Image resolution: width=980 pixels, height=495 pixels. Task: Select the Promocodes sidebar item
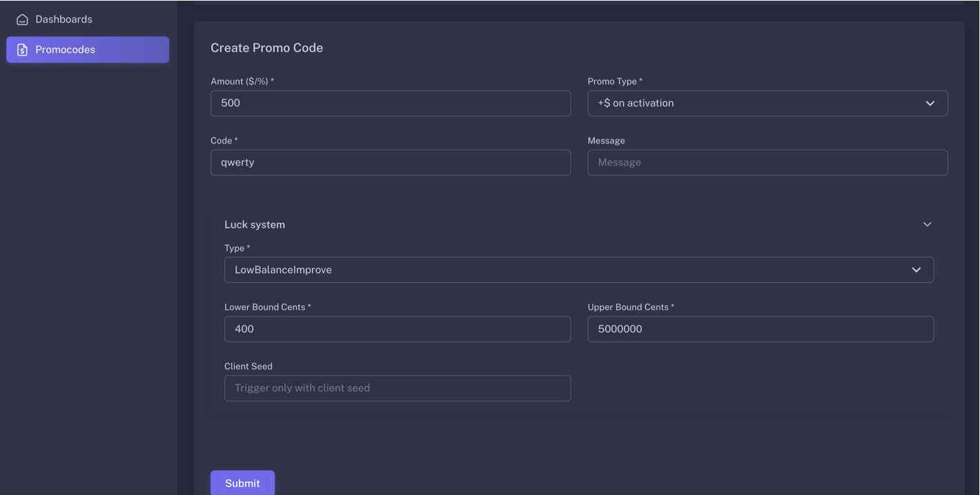88,50
